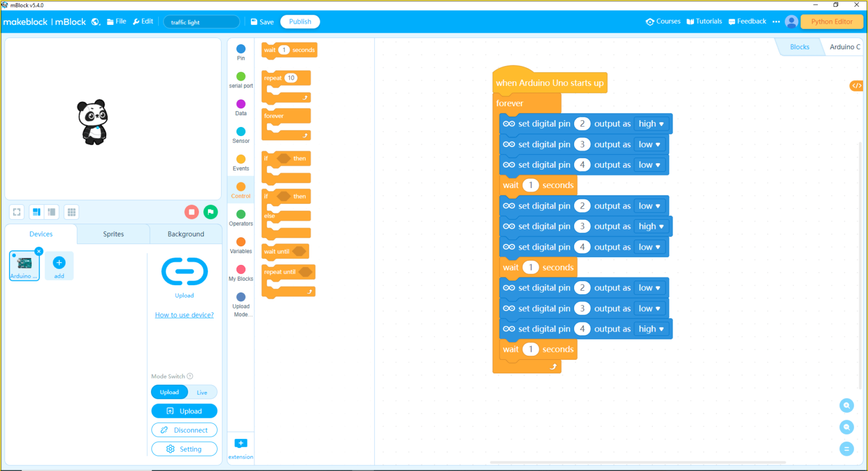Viewport: 868px width, 471px height.
Task: Open the user account avatar
Action: [792, 21]
